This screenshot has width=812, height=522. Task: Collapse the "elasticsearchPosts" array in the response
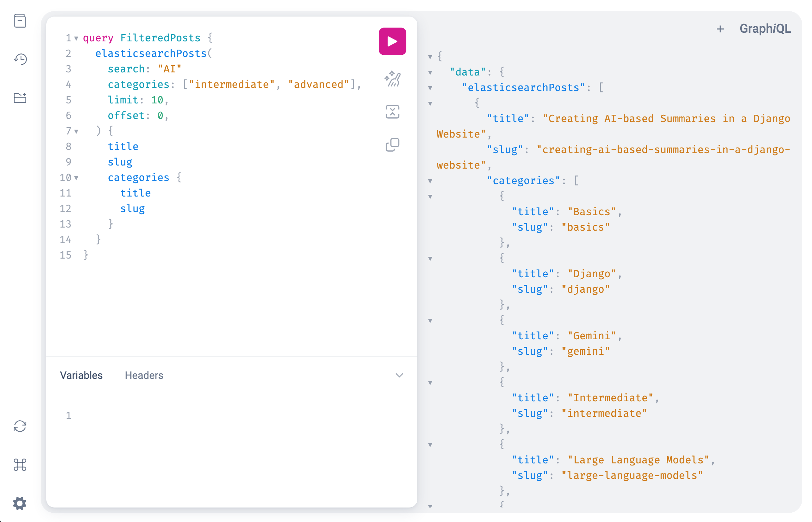click(x=430, y=88)
